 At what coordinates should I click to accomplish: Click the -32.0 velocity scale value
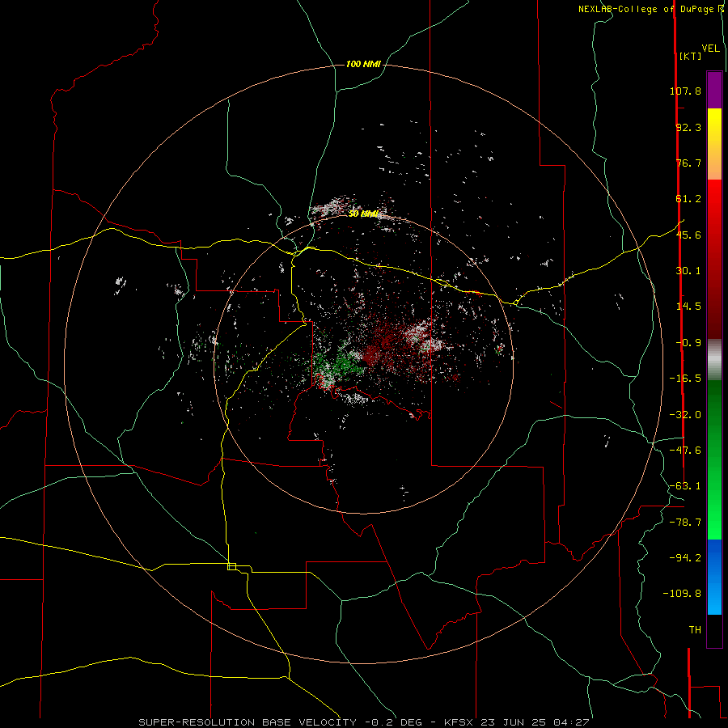click(x=685, y=415)
